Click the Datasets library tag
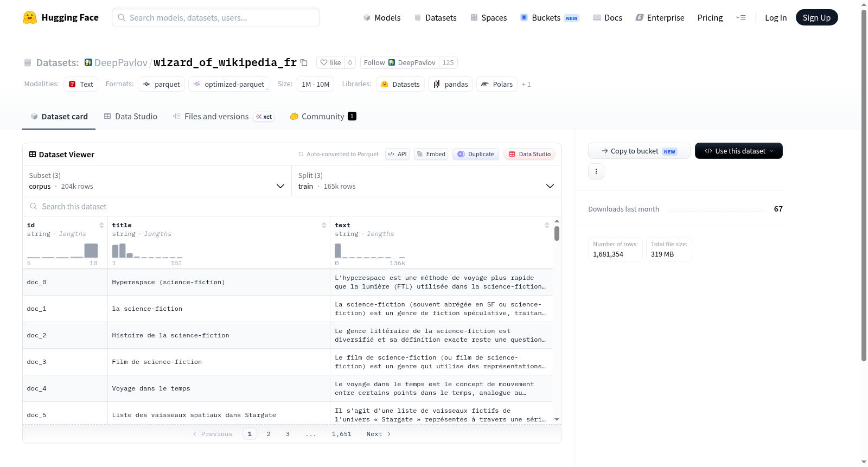Image resolution: width=868 pixels, height=467 pixels. click(x=400, y=84)
